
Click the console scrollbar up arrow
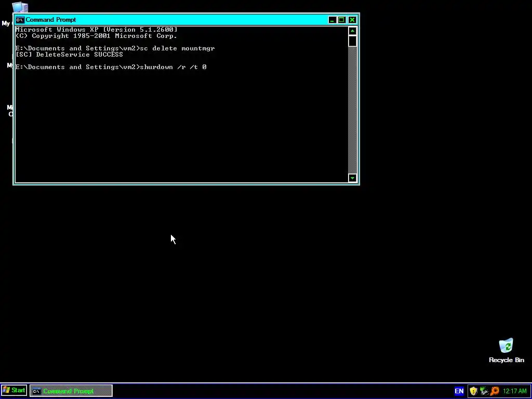[x=353, y=31]
